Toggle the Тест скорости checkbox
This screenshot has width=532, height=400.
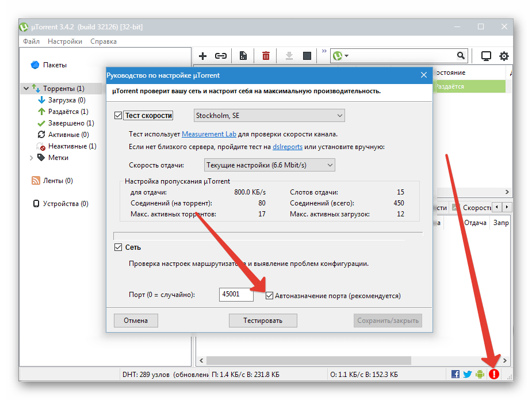click(x=118, y=116)
